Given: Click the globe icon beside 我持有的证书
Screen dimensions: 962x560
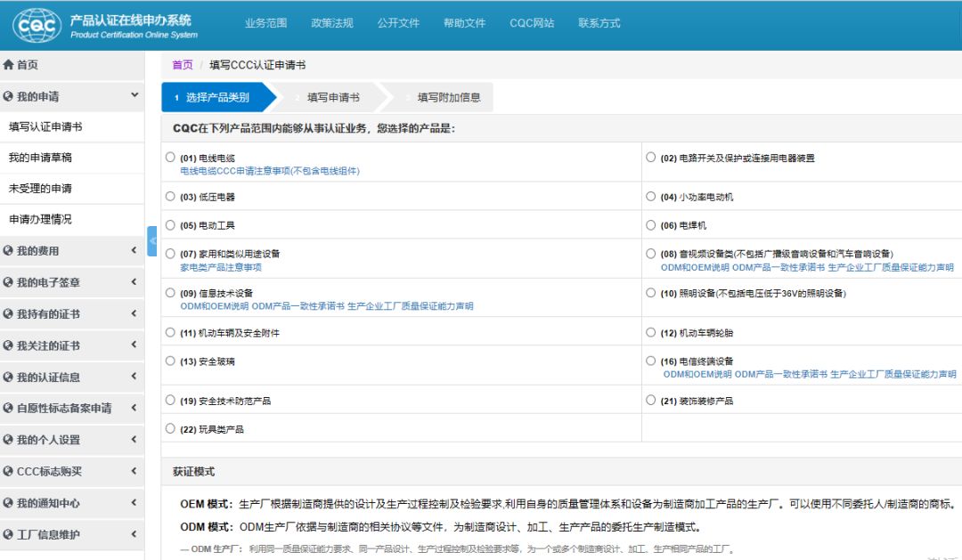Looking at the screenshot, I should 9,314.
